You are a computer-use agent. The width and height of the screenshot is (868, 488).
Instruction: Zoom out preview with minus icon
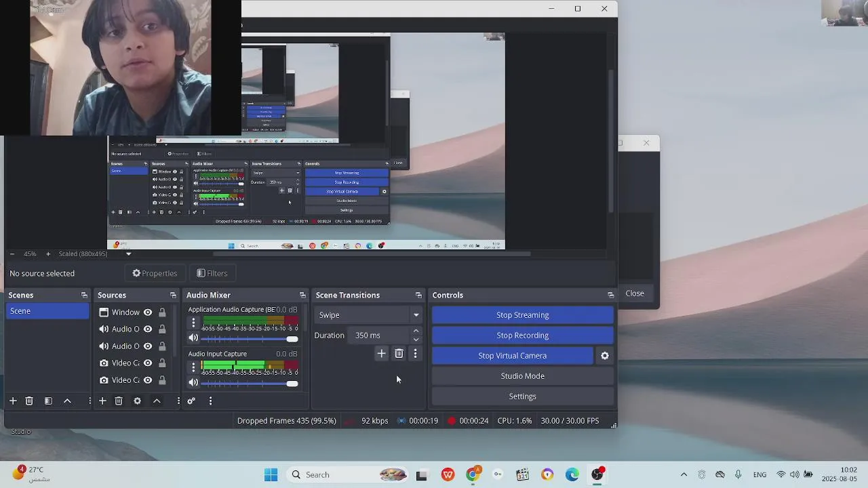click(12, 254)
